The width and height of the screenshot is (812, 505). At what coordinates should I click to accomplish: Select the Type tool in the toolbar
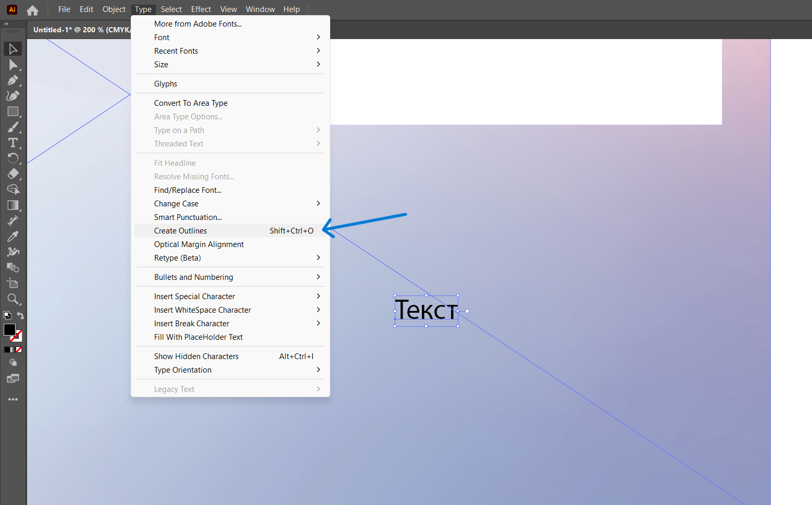click(13, 143)
